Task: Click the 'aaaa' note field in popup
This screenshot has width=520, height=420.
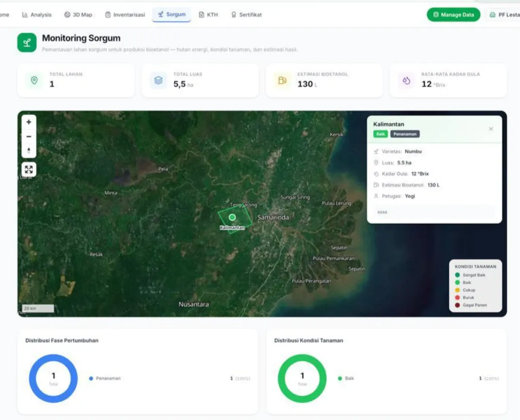Action: tap(434, 212)
